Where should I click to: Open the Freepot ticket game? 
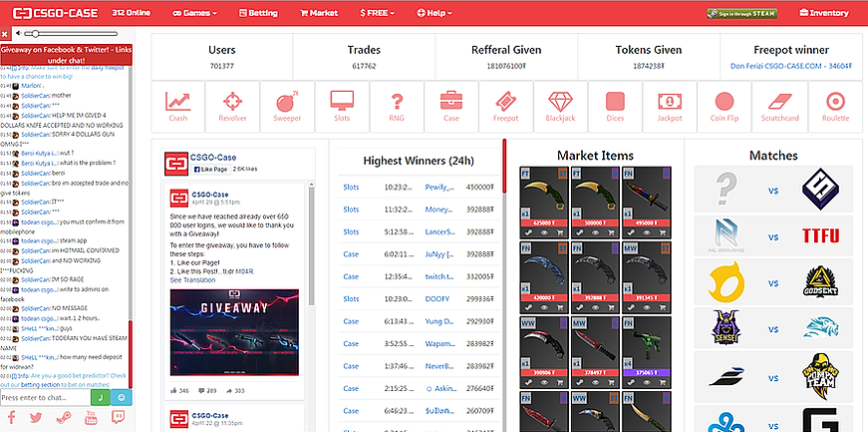[506, 107]
